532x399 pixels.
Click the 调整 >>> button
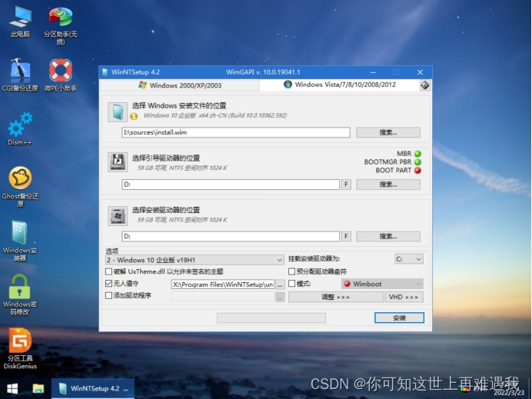(336, 297)
